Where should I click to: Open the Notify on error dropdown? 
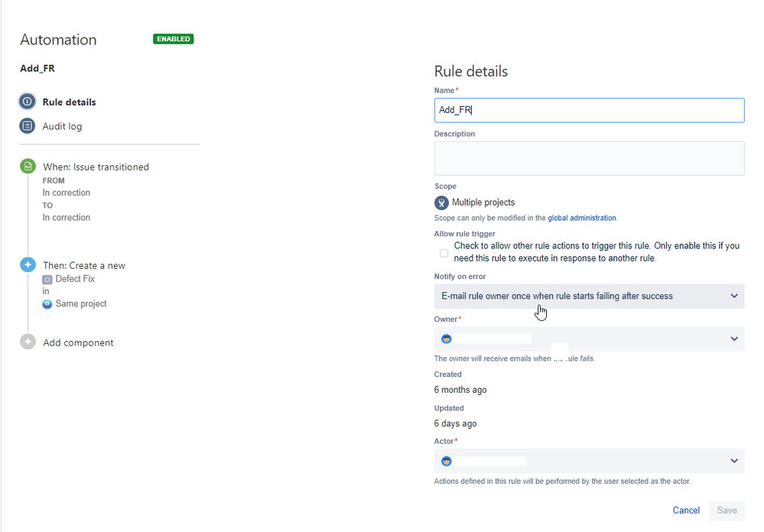[589, 297]
